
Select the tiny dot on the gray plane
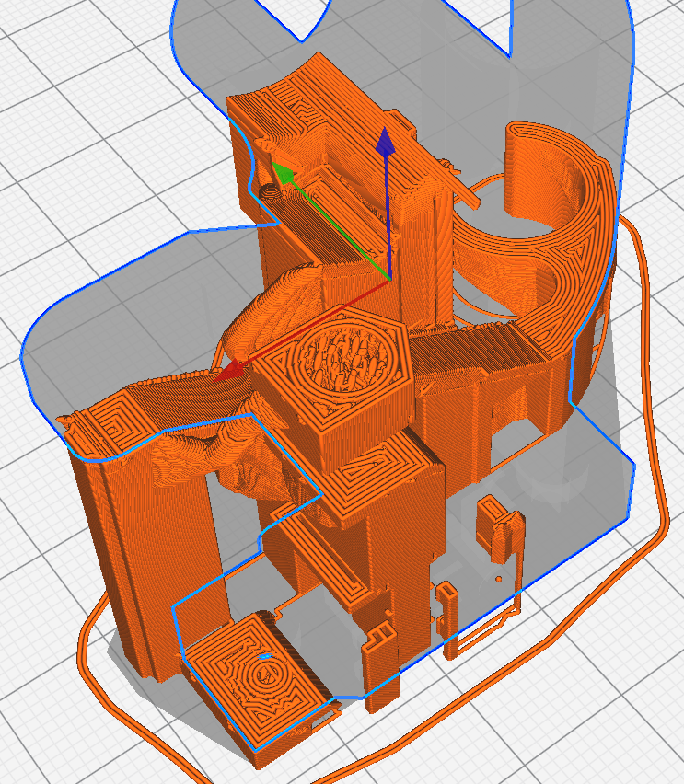pos(498,579)
